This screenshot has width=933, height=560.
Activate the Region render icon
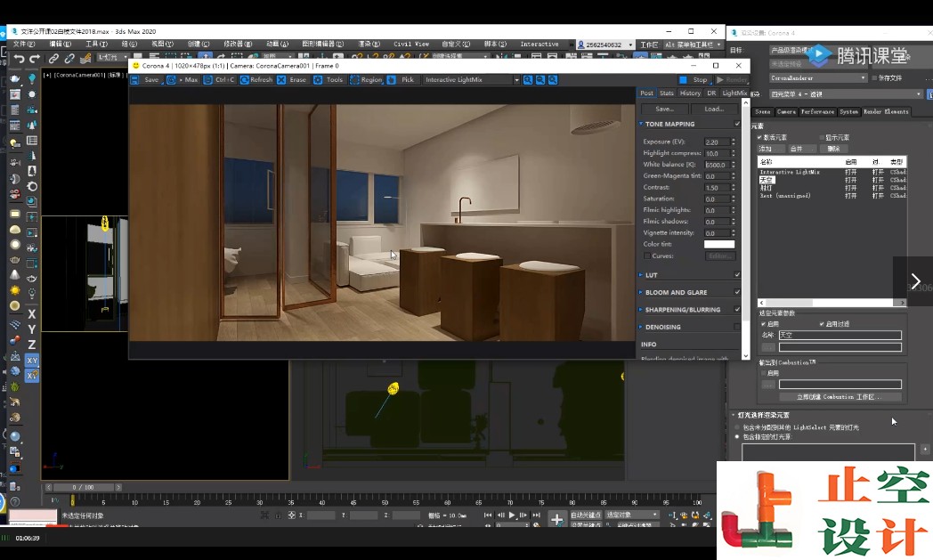[354, 80]
